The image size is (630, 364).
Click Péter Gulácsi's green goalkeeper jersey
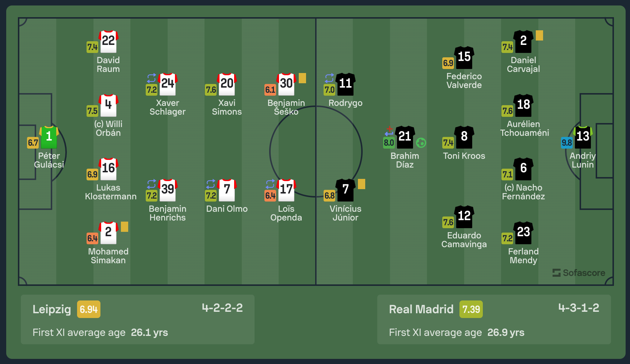tap(49, 137)
